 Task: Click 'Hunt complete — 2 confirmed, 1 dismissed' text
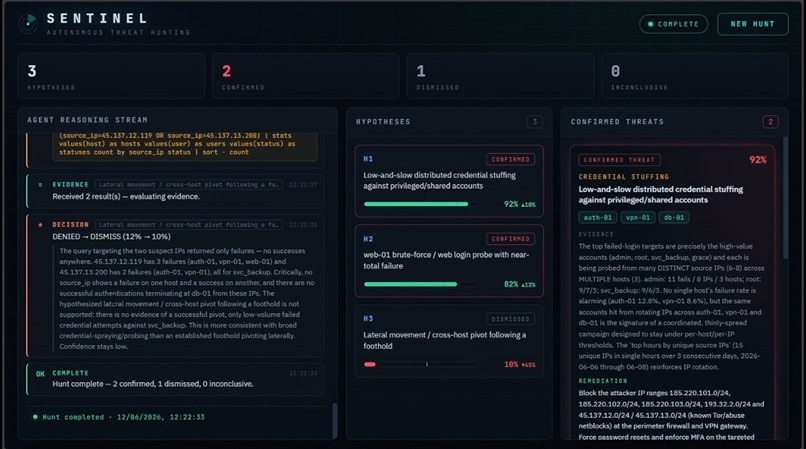tap(153, 384)
